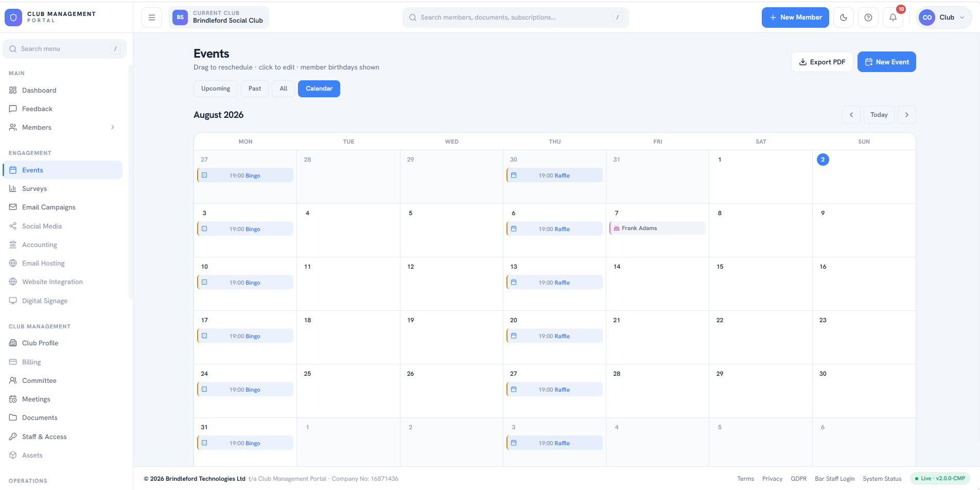
Task: Open the Bingo event on August 10
Action: [x=245, y=283]
